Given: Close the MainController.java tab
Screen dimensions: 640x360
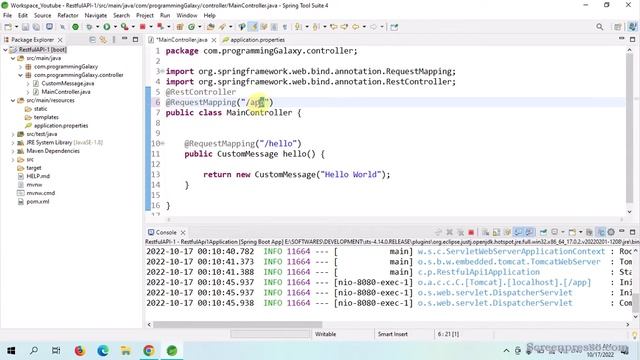Looking at the screenshot, I should point(214,40).
